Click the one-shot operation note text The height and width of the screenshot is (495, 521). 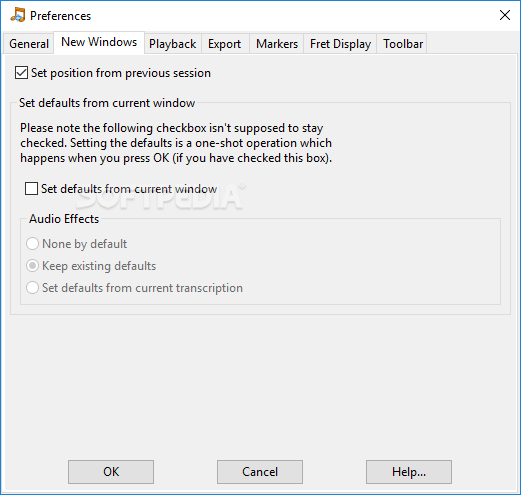tap(176, 143)
